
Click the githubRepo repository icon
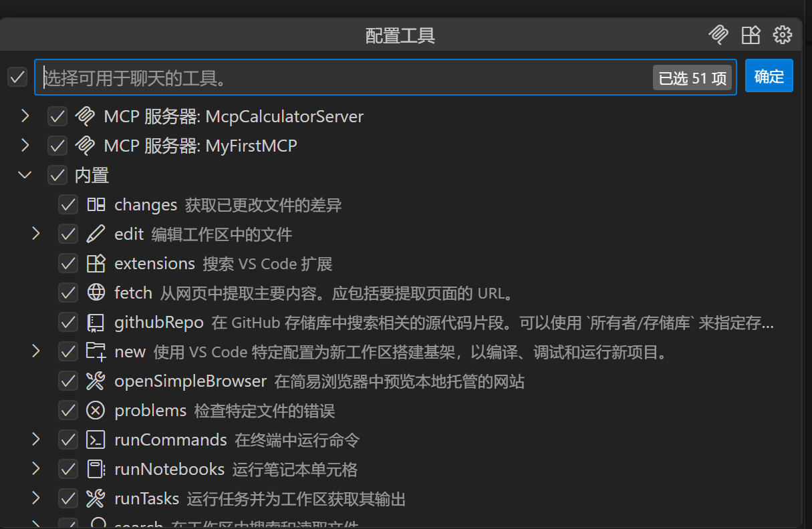pos(96,323)
